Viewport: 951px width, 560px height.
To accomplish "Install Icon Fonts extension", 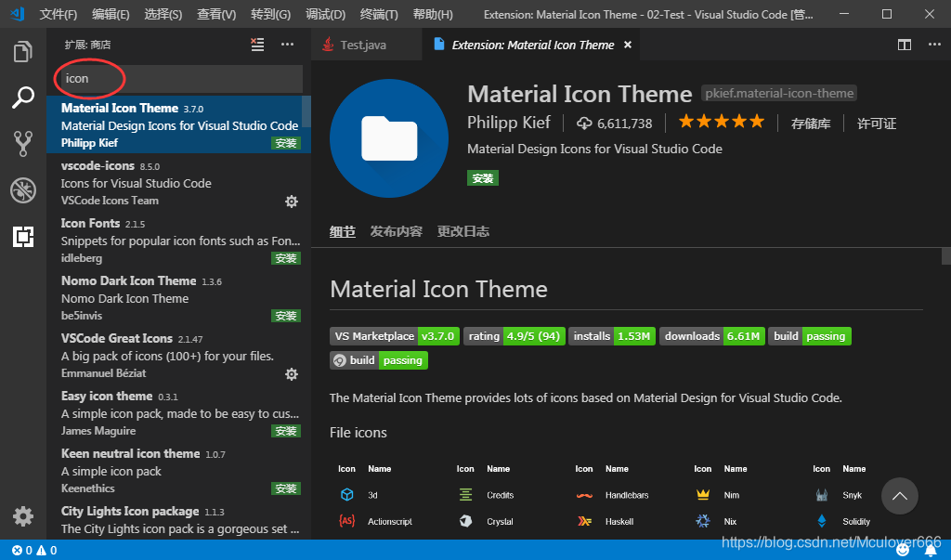I will 286,258.
